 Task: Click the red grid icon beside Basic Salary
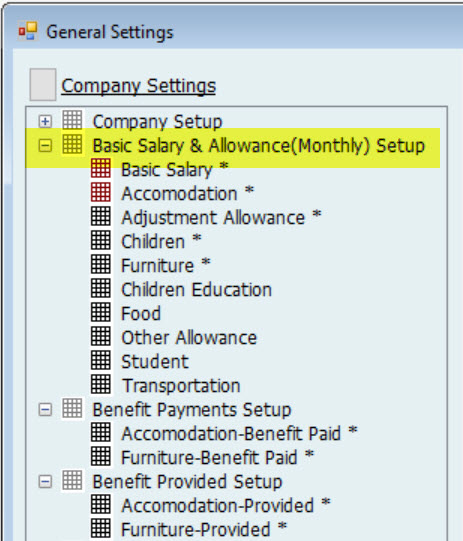pos(101,168)
